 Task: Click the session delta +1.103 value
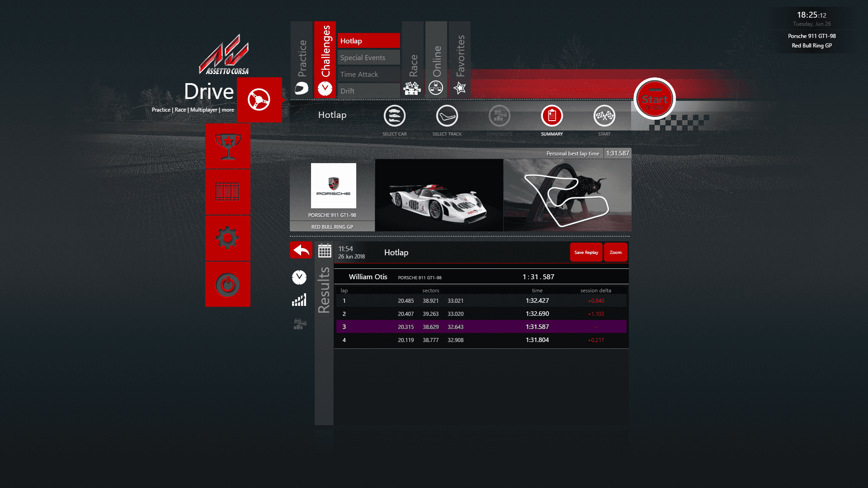[596, 314]
